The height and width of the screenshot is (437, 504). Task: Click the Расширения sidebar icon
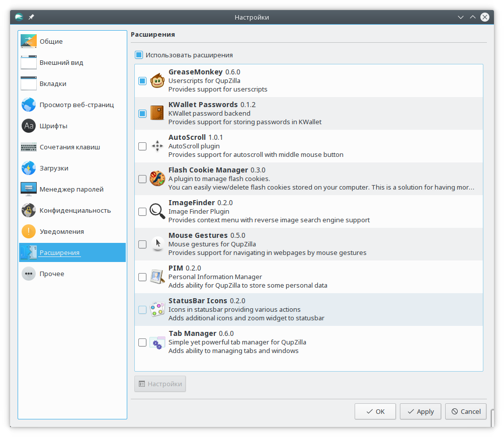[29, 252]
